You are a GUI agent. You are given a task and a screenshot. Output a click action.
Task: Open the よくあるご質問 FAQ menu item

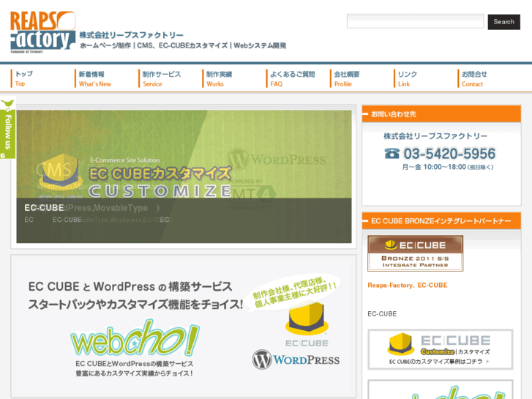292,79
